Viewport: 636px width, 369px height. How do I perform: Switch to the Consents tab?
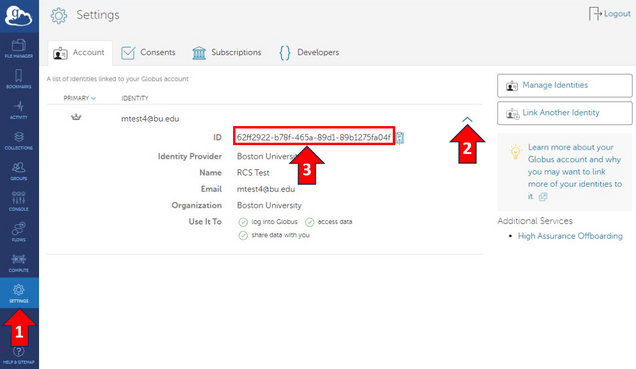pos(148,53)
